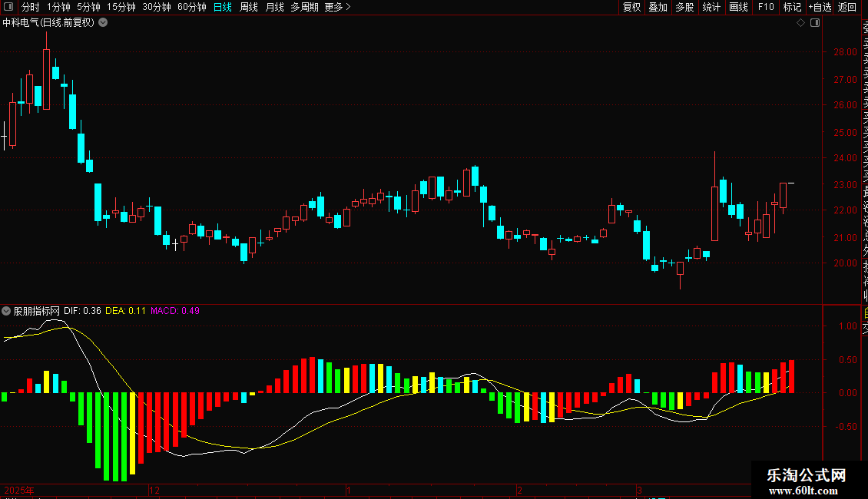Click the 复权 button

coord(631,7)
